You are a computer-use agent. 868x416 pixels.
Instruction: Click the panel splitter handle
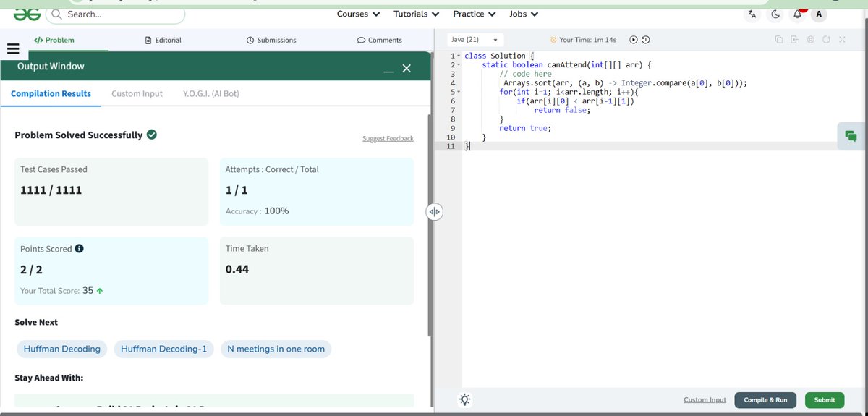[x=434, y=212]
